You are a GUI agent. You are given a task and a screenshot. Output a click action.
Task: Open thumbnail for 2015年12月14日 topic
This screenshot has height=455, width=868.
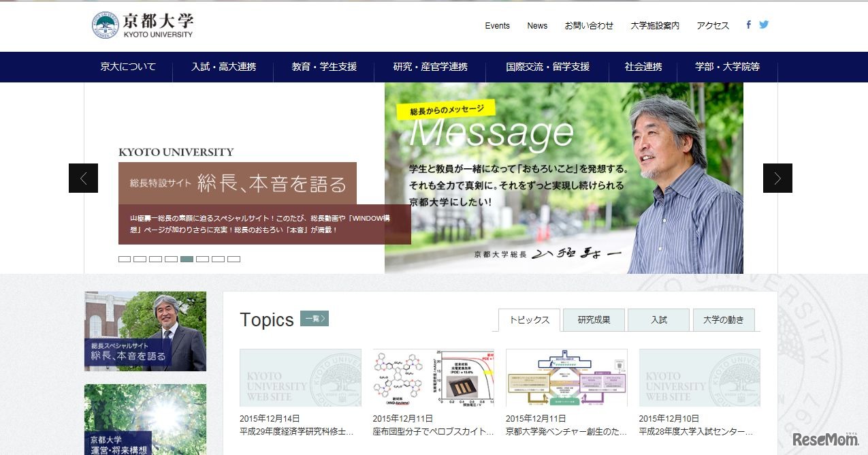pyautogui.click(x=300, y=377)
